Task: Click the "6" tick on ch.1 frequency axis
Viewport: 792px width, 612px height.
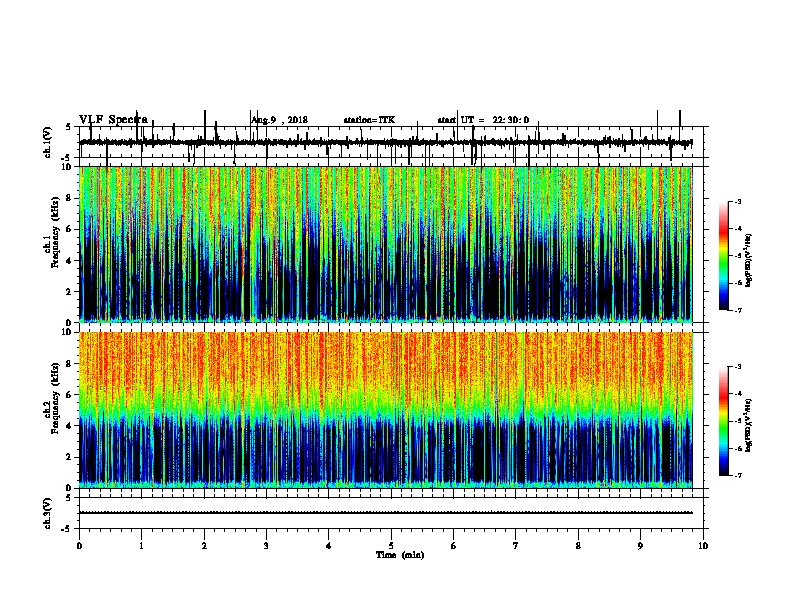Action: pos(70,229)
